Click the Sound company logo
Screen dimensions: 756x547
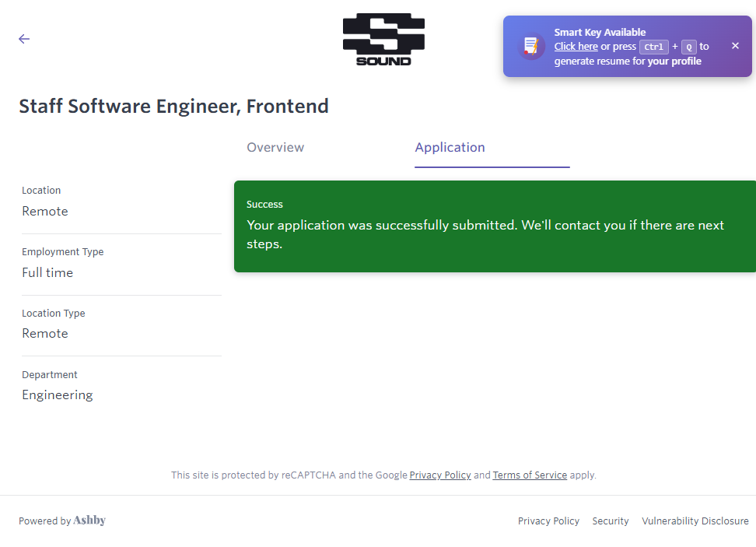(x=383, y=39)
